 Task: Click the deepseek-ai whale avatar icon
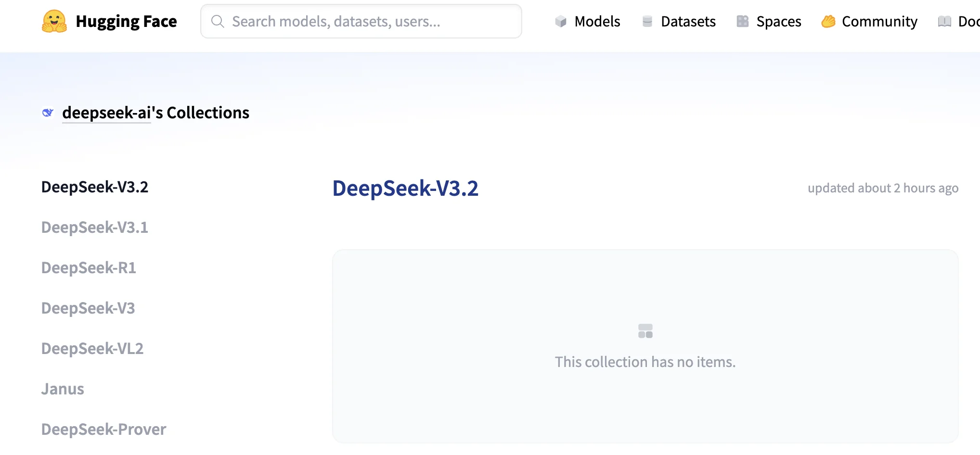[48, 113]
